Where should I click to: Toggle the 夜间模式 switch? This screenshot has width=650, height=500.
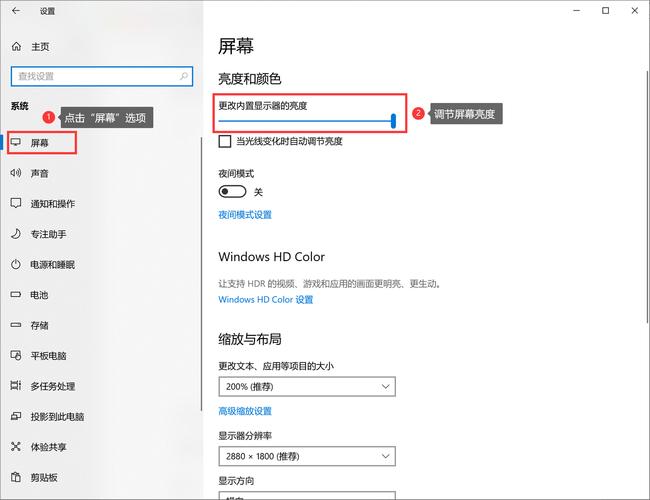tap(232, 192)
